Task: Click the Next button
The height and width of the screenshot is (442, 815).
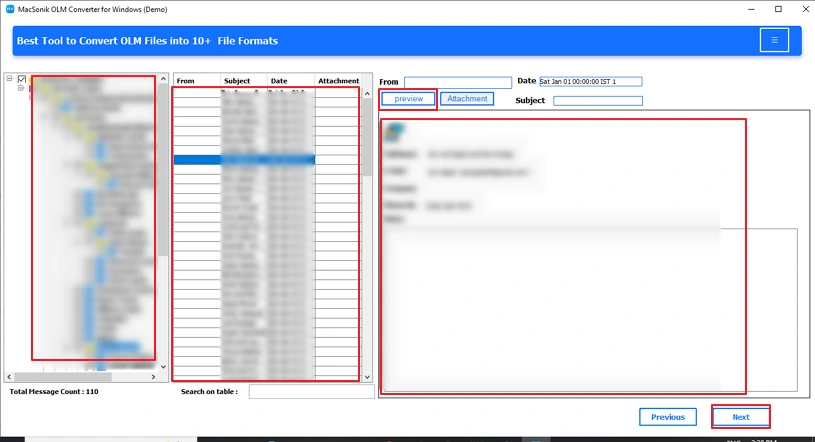Action: pos(740,417)
